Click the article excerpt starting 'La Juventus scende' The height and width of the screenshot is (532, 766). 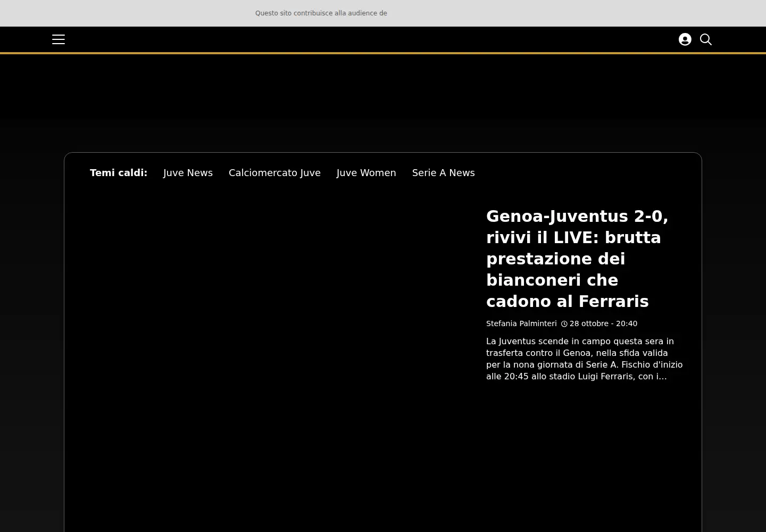(585, 359)
